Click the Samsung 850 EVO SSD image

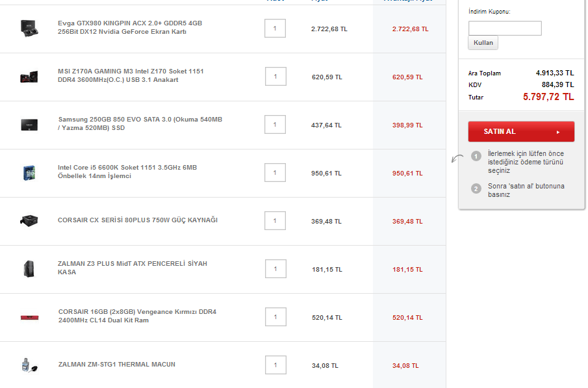pyautogui.click(x=29, y=125)
